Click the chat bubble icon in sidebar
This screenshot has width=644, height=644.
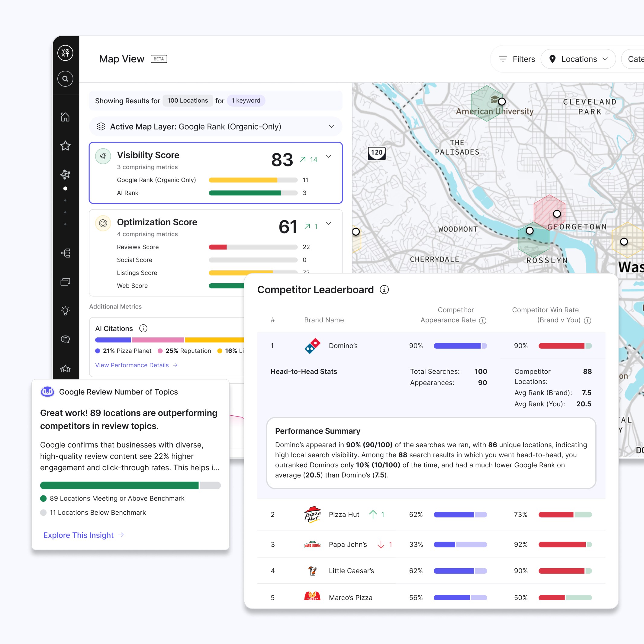point(65,339)
